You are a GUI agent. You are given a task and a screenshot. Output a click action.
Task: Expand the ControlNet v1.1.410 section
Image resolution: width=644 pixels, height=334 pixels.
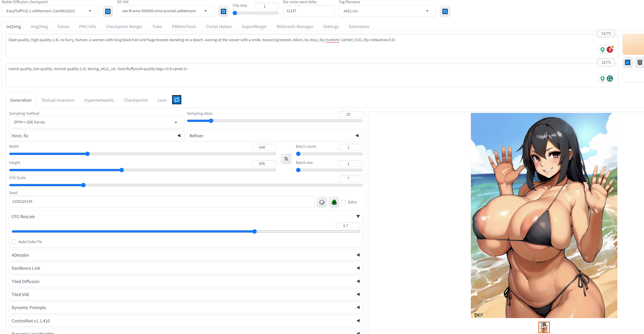point(186,321)
